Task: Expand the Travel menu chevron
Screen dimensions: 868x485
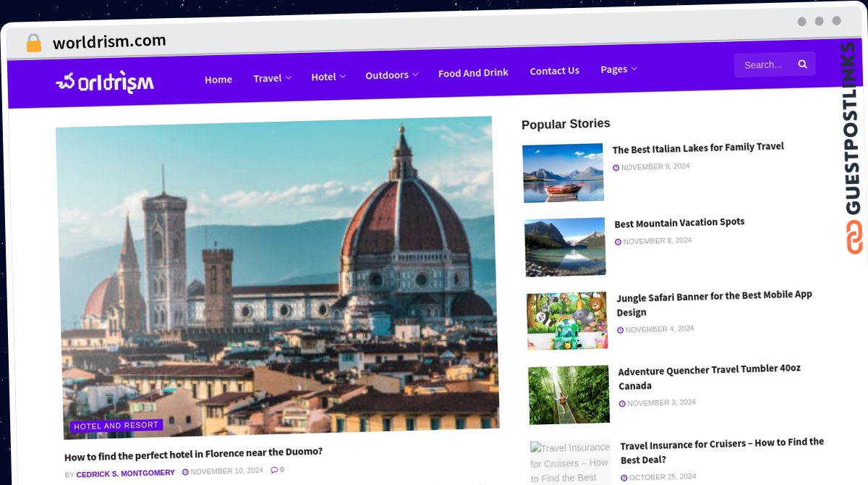Action: (288, 77)
